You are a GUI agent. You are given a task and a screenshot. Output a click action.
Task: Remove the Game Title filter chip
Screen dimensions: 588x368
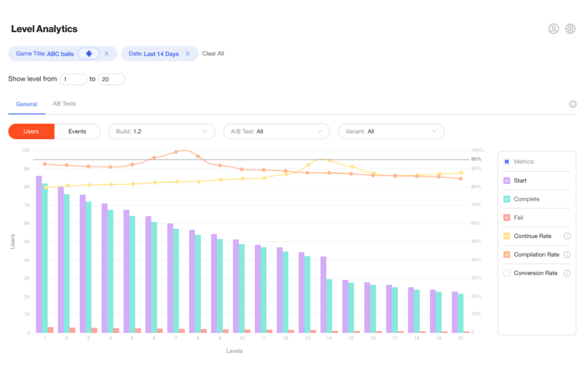[106, 53]
